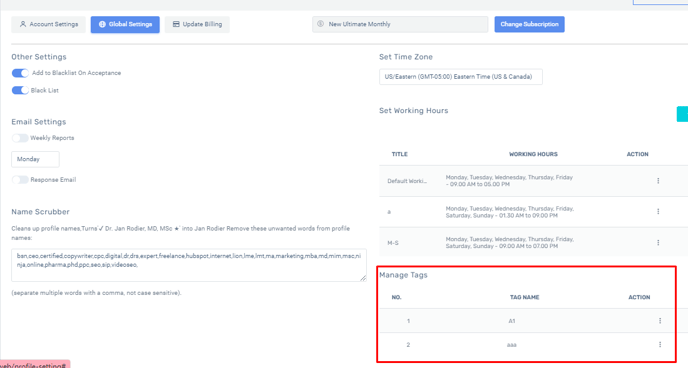Select tag name aaa cell

512,345
